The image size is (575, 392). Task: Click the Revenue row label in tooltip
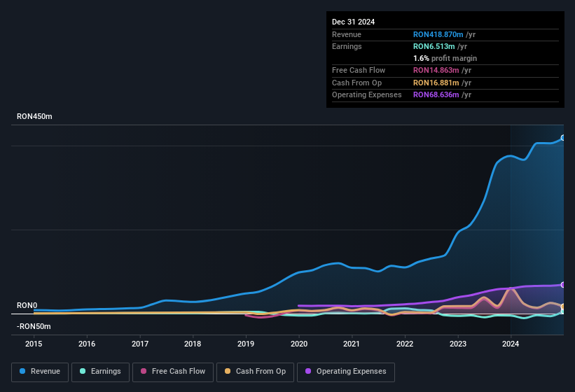tap(347, 34)
